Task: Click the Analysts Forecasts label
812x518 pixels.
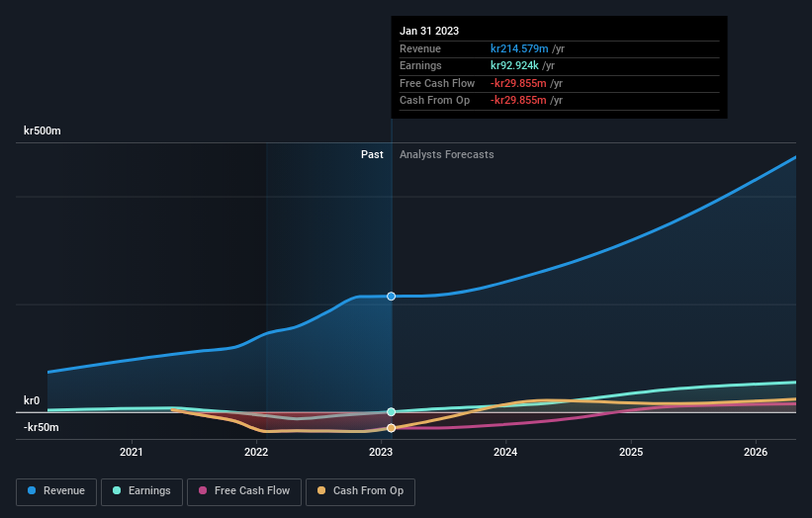Action: coord(446,155)
